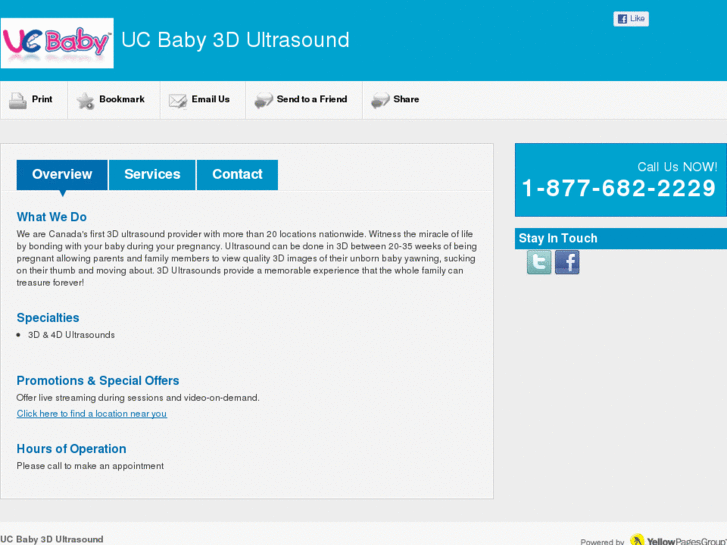The height and width of the screenshot is (545, 727).
Task: Click the Share speech-bubble icon
Action: coord(380,101)
